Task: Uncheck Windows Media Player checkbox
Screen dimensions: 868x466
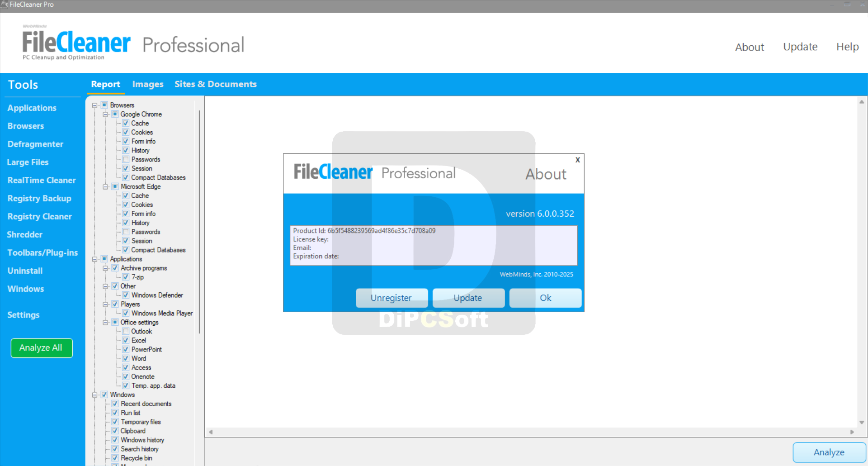Action: click(126, 314)
